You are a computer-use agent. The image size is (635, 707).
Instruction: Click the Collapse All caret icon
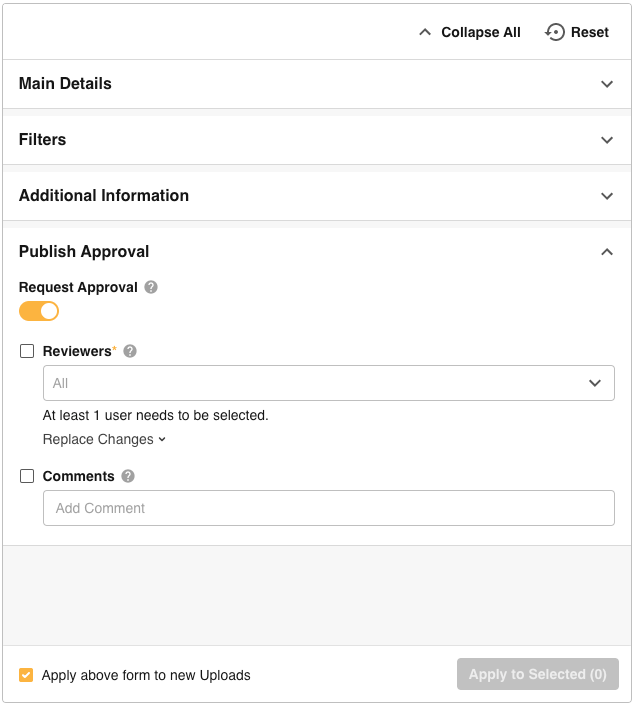point(425,32)
